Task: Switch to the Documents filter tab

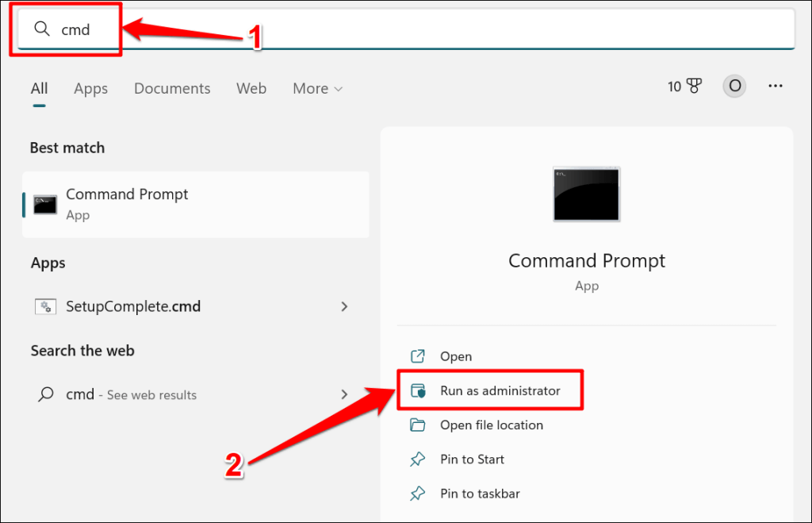Action: point(172,89)
